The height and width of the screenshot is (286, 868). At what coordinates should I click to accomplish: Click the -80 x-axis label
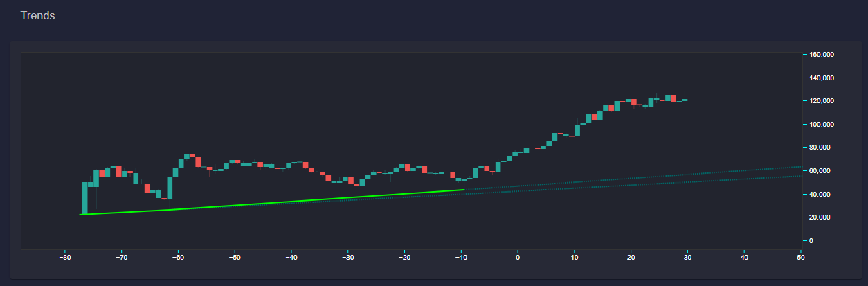[64, 257]
